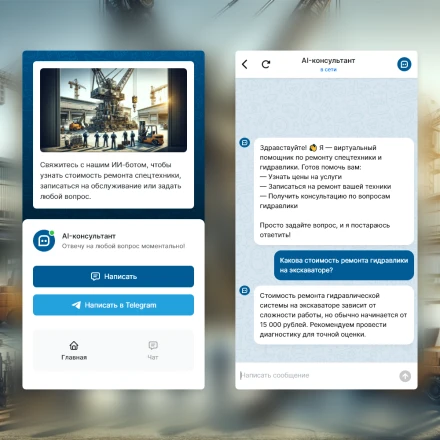Screen dimensions: 440x440
Task: Open chat via Написать в Telegram
Action: pyautogui.click(x=113, y=305)
